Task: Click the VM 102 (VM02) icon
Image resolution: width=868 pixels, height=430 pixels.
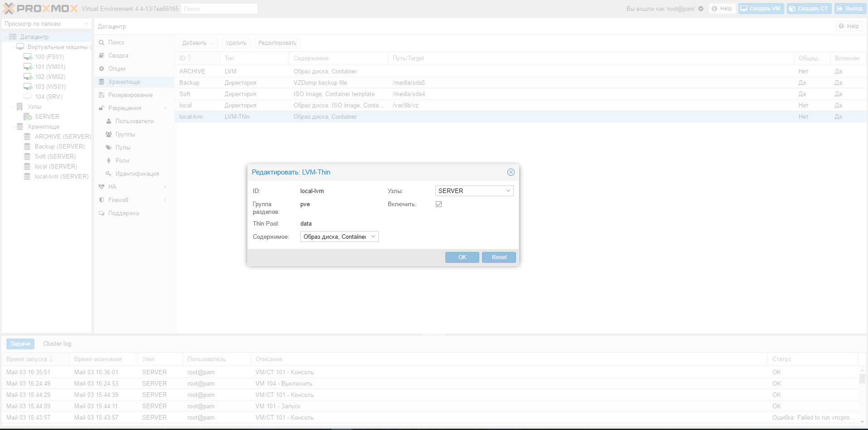Action: pyautogui.click(x=28, y=77)
